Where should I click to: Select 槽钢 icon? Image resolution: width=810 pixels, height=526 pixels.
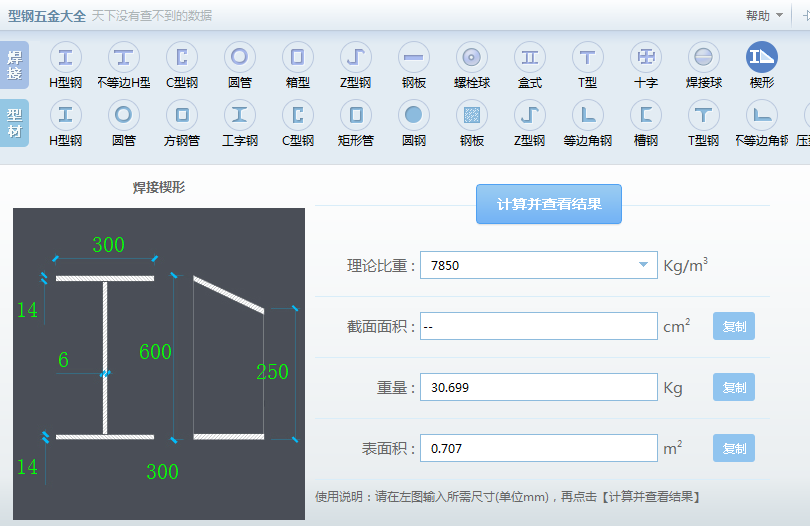pyautogui.click(x=646, y=115)
